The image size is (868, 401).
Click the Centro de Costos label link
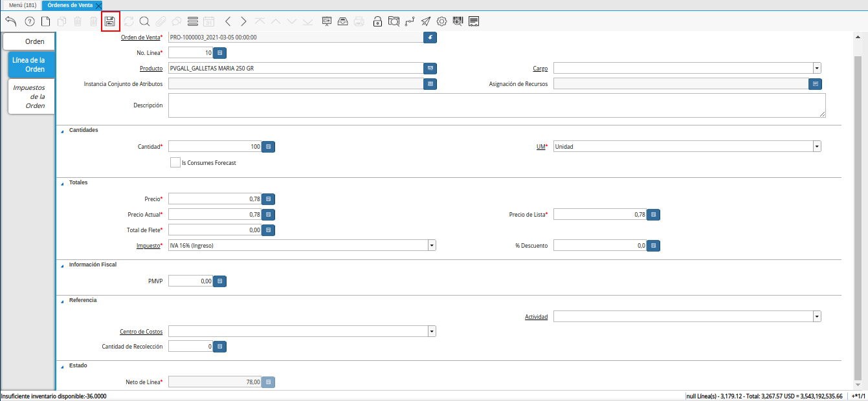[141, 331]
